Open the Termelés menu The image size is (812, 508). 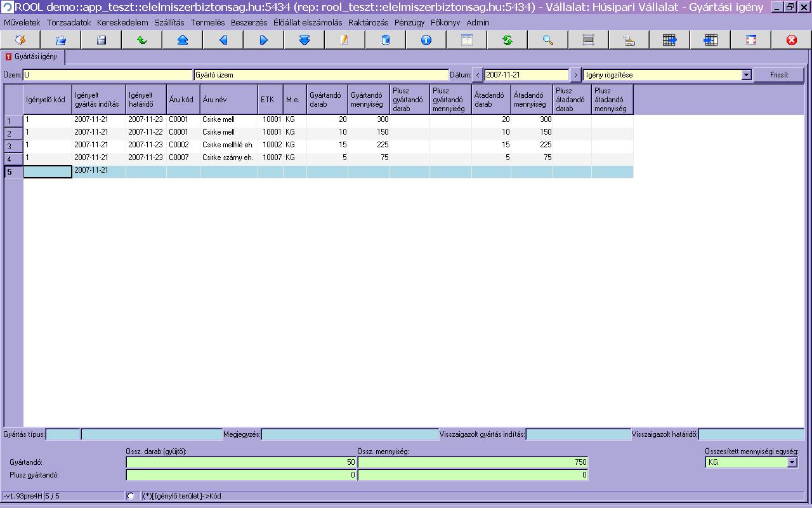tap(208, 22)
